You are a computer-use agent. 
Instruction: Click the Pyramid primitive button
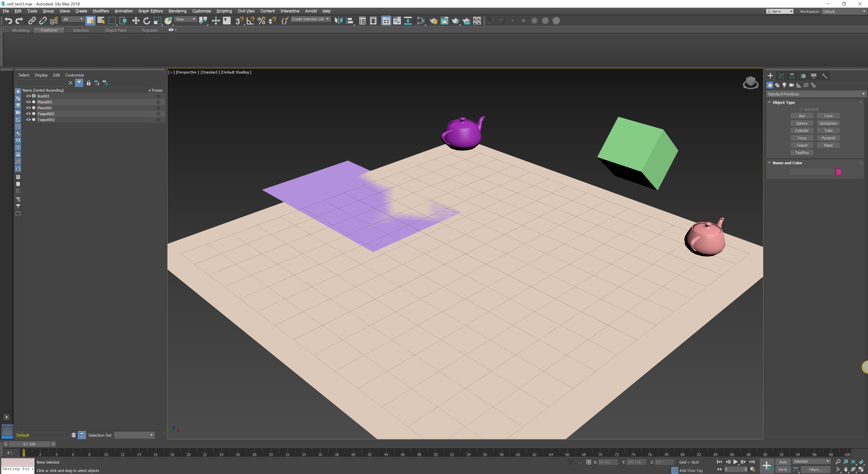click(x=828, y=138)
